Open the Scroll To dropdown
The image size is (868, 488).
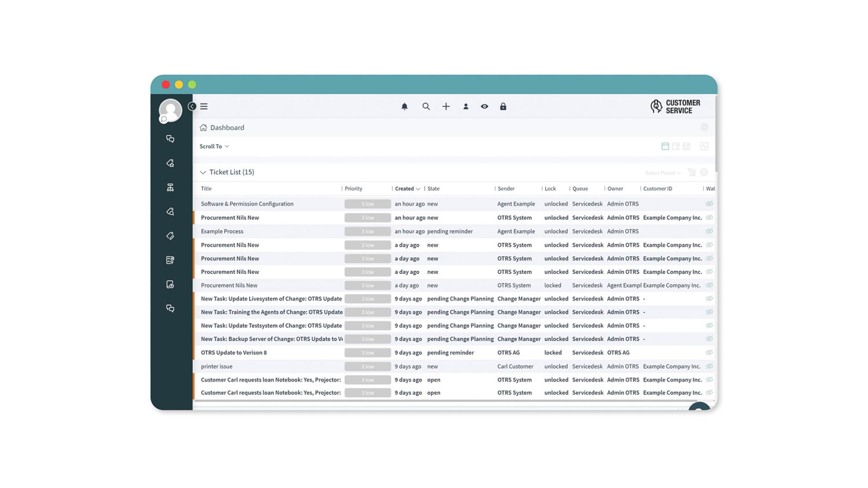coord(214,146)
